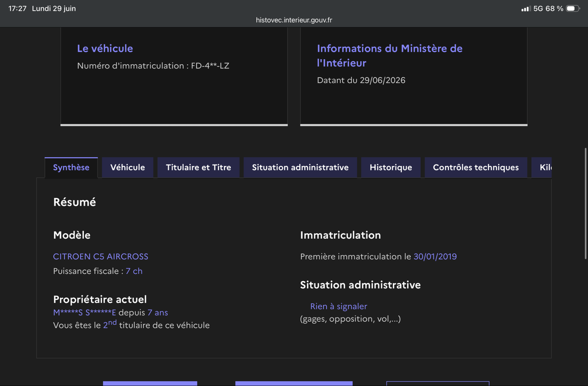Select the 'FD-4**-LZ' registration number text
Viewport: 588px width, 386px height.
point(210,66)
